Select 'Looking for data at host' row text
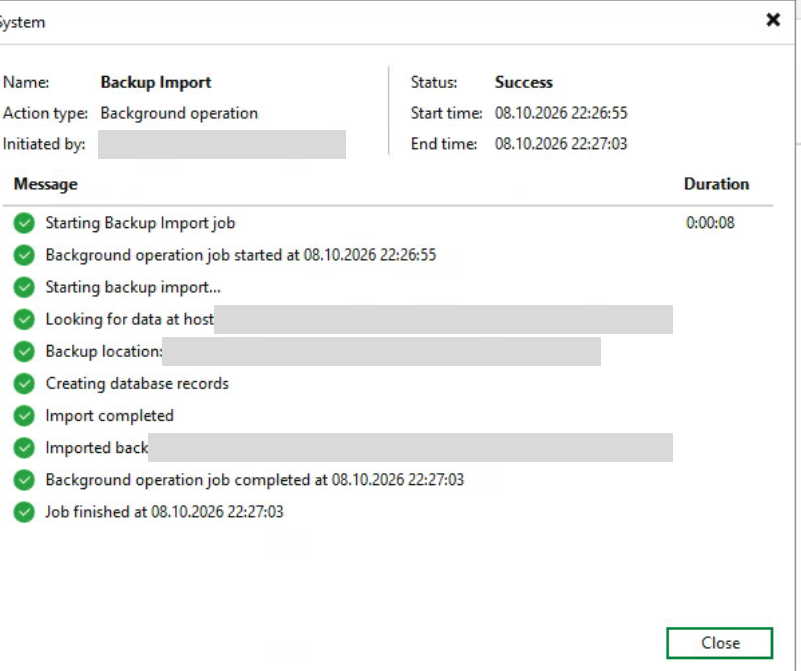This screenshot has height=671, width=801. 129,319
